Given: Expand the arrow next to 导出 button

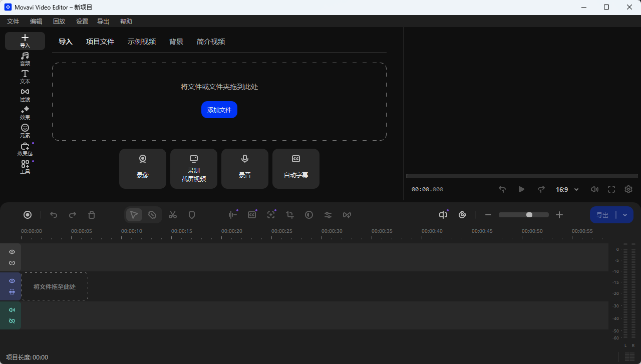Looking at the screenshot, I should [625, 215].
